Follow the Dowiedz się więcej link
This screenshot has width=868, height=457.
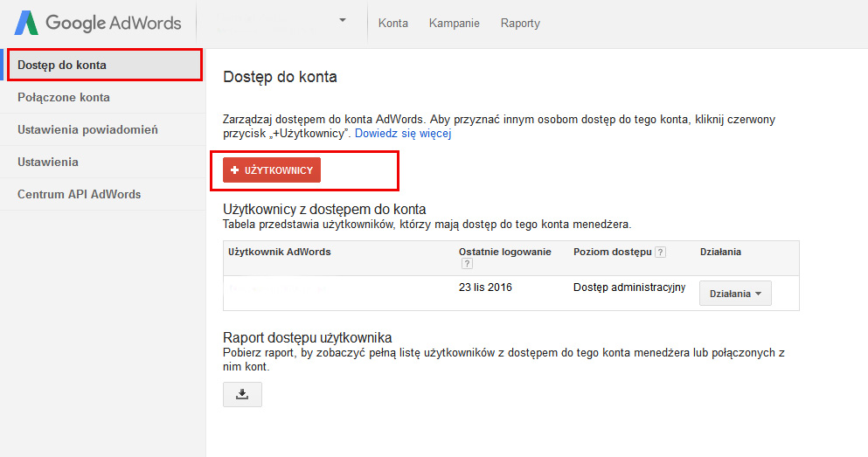coord(403,134)
